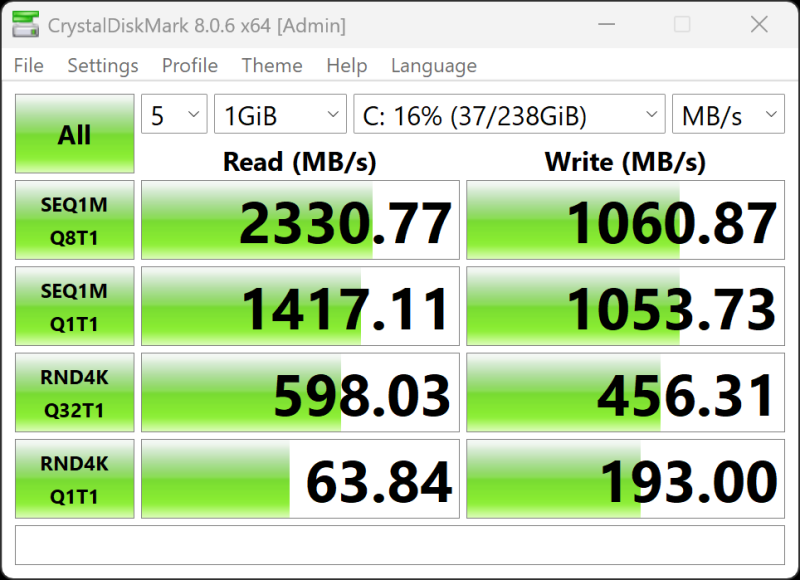The image size is (800, 580).
Task: Click the CrystalDiskMark app icon in title bar
Action: (x=26, y=24)
